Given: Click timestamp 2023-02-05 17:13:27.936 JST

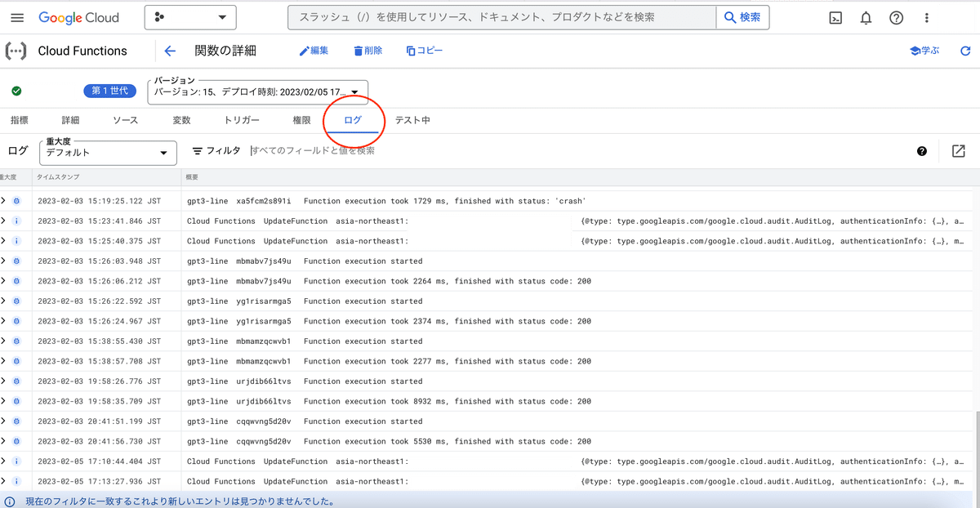Looking at the screenshot, I should (99, 481).
